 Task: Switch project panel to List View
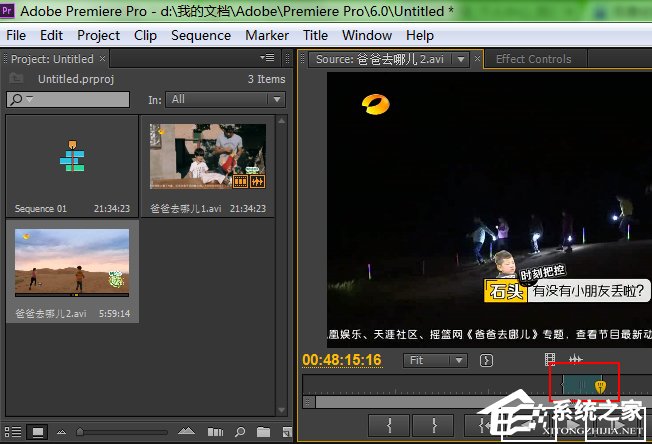pyautogui.click(x=15, y=432)
